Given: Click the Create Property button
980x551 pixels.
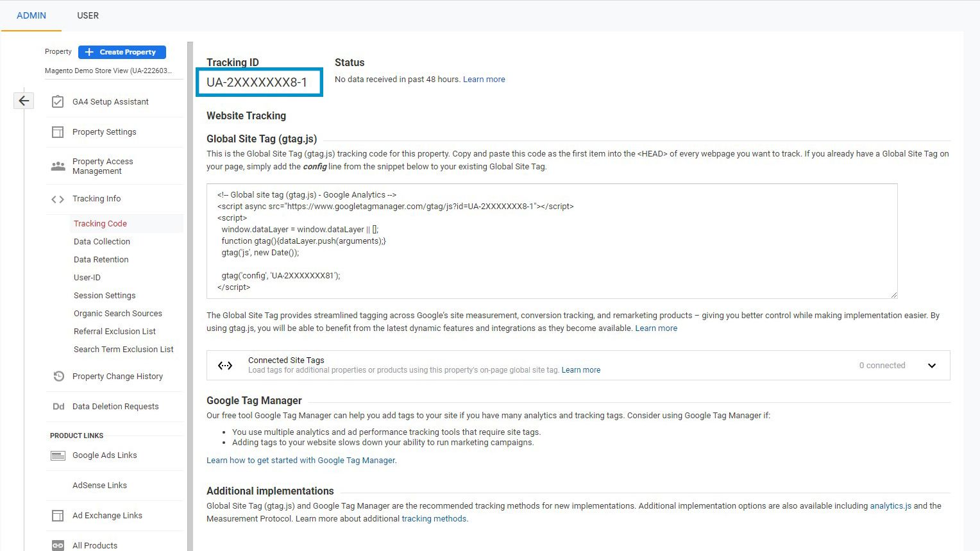Looking at the screenshot, I should coord(122,52).
